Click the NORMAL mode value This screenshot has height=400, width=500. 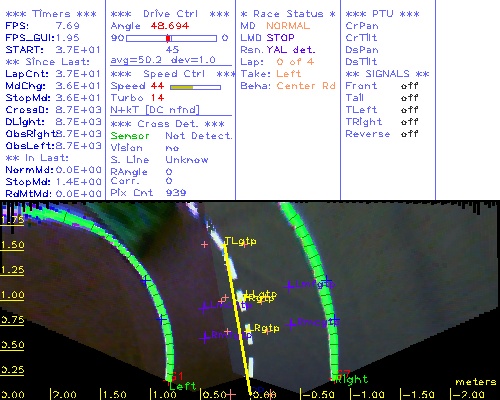288,26
